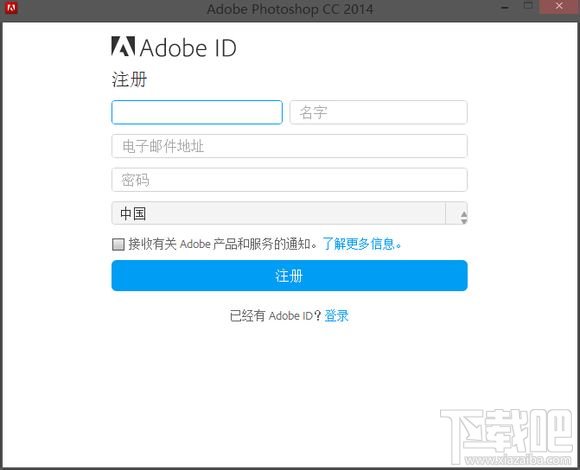Open the 中国 country dropdown
580x470 pixels.
[289, 213]
